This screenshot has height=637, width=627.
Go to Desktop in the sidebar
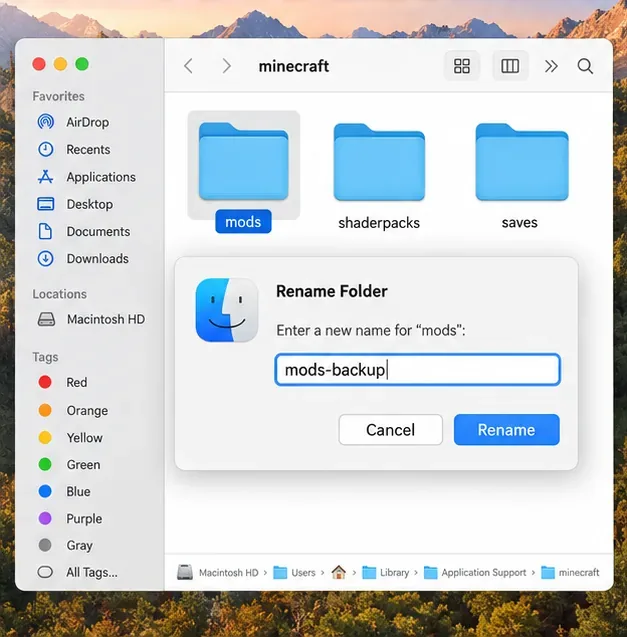point(75,204)
